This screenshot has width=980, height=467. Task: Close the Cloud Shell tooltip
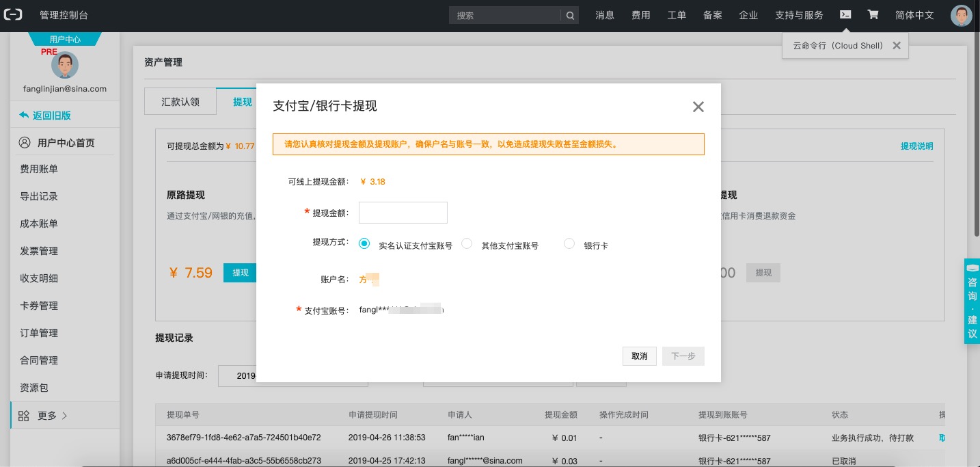coord(897,46)
